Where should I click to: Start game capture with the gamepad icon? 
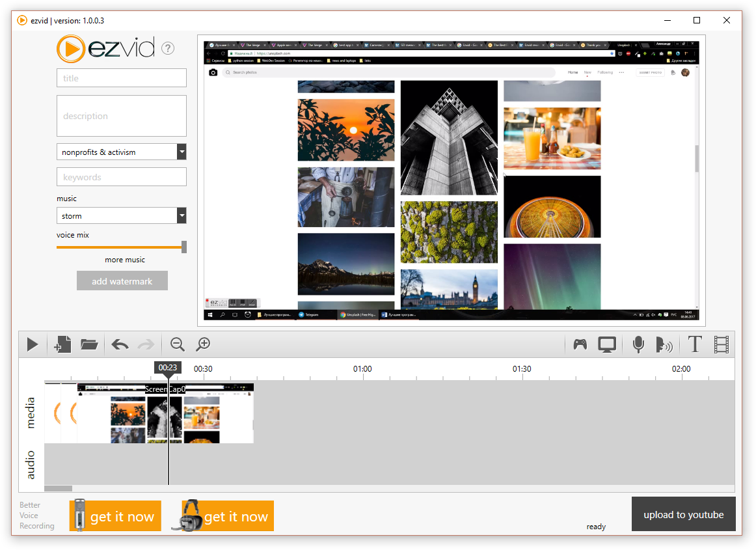[580, 344]
